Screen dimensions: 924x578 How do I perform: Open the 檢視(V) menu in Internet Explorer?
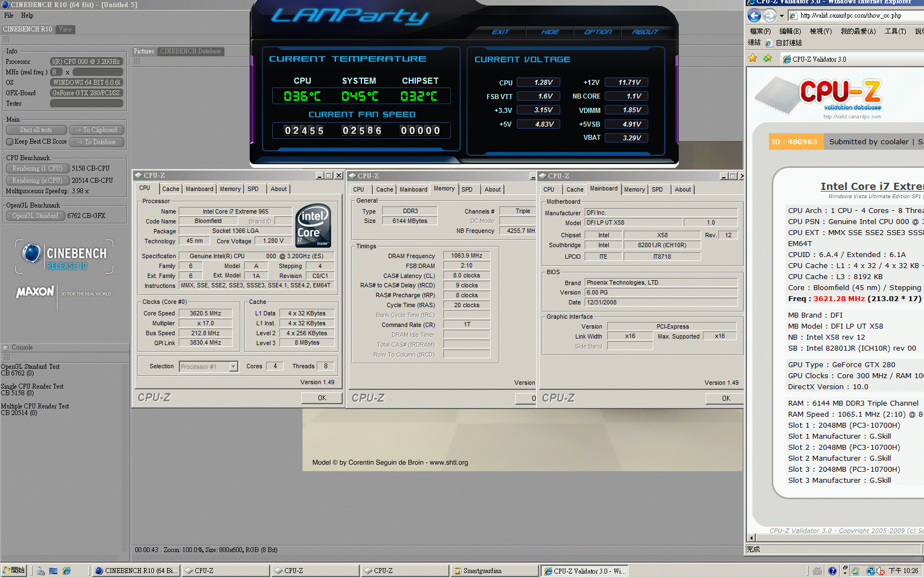(x=821, y=31)
